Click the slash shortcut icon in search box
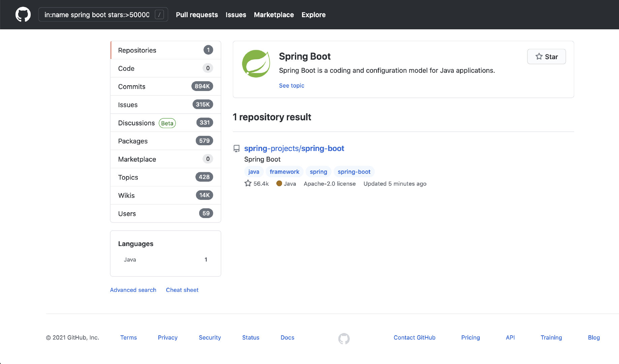Viewport: 619px width, 364px height. [159, 15]
